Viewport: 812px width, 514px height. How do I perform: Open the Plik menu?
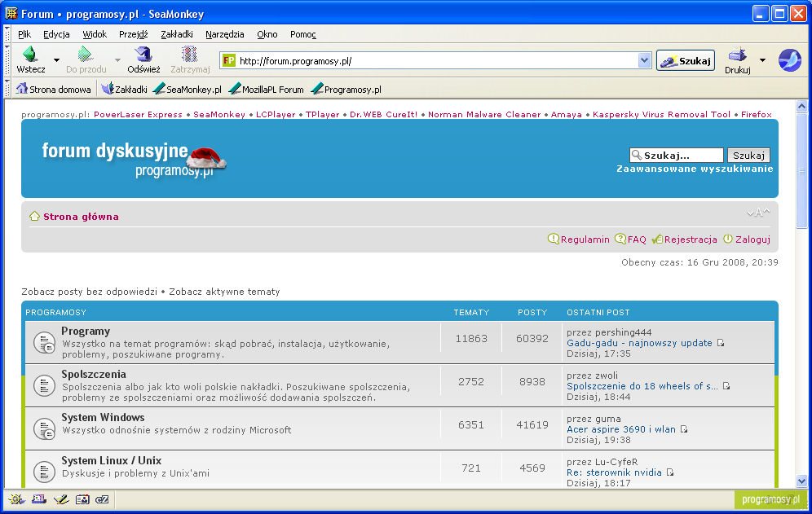click(24, 34)
